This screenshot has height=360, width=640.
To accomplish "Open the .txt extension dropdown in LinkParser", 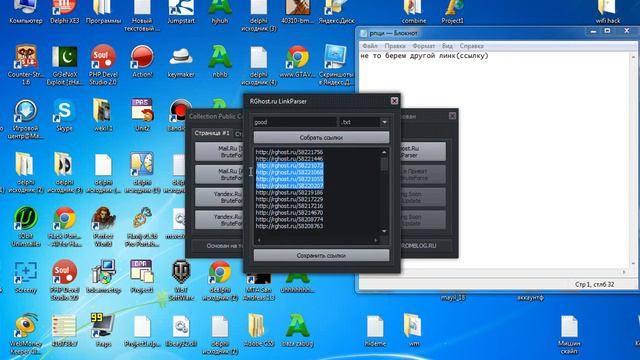I will 384,122.
